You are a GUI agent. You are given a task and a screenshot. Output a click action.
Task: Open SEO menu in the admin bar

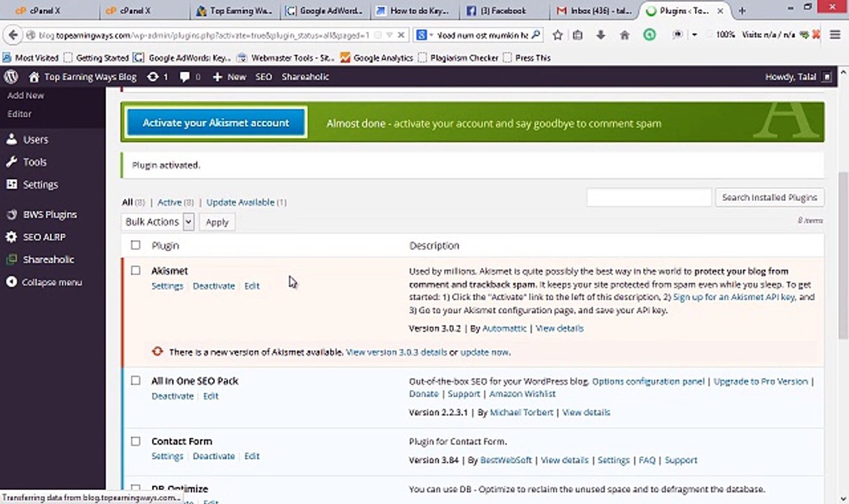(263, 77)
